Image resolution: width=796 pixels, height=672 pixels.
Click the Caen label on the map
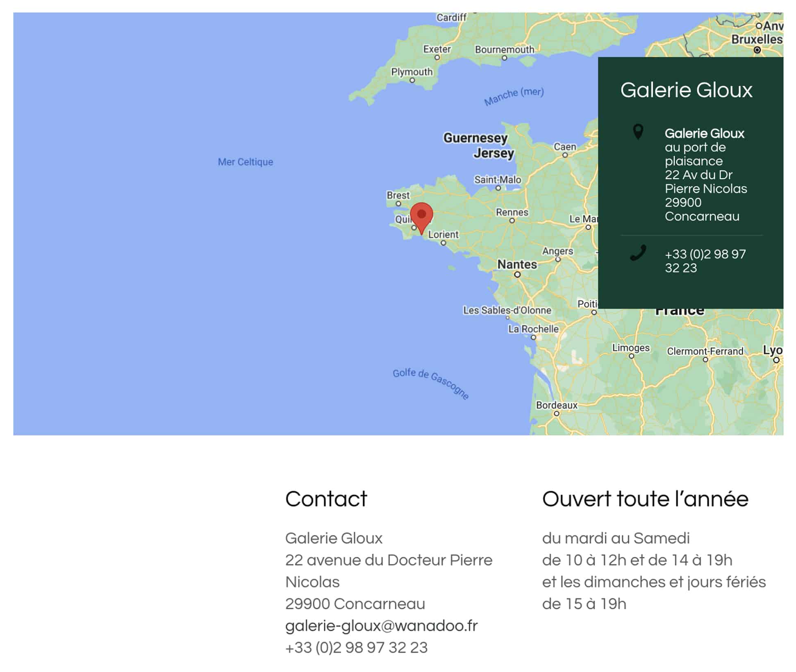pos(565,147)
